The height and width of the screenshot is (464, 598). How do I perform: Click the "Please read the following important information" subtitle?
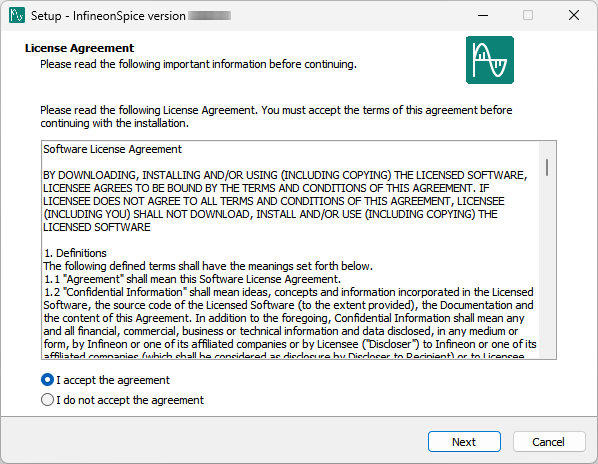198,64
